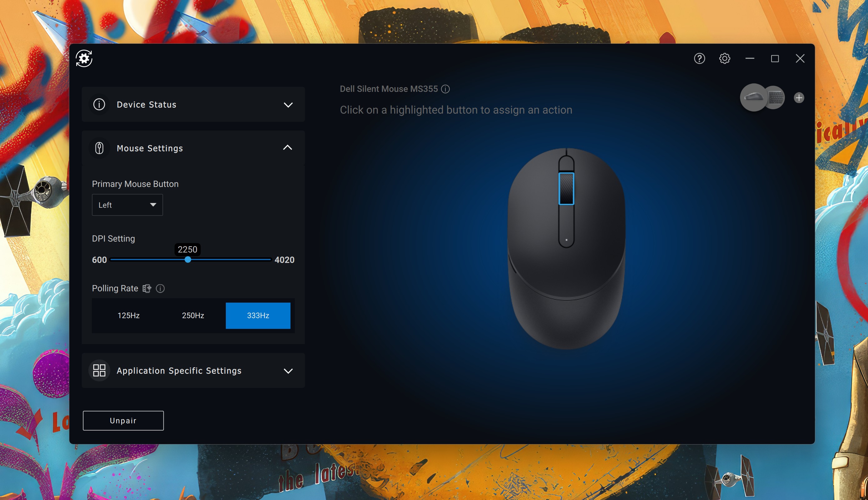Enable 333Hz polling rate setting
Screen dimensions: 868x500
(x=258, y=315)
